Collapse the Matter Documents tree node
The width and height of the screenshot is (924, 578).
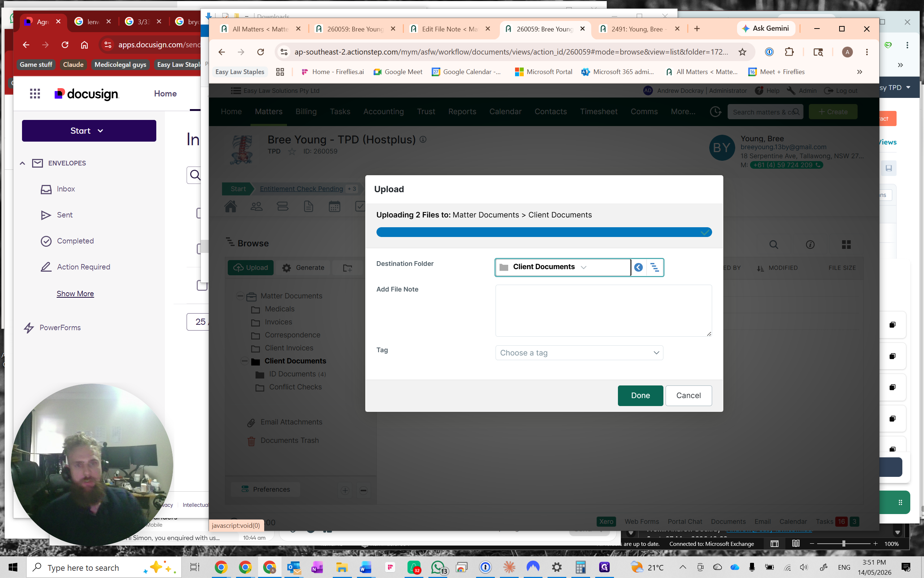240,296
